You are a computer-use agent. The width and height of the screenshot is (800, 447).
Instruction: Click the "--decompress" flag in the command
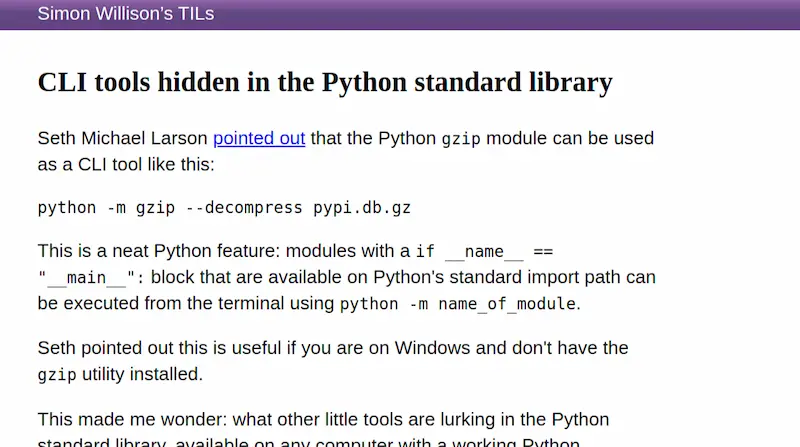coord(244,208)
